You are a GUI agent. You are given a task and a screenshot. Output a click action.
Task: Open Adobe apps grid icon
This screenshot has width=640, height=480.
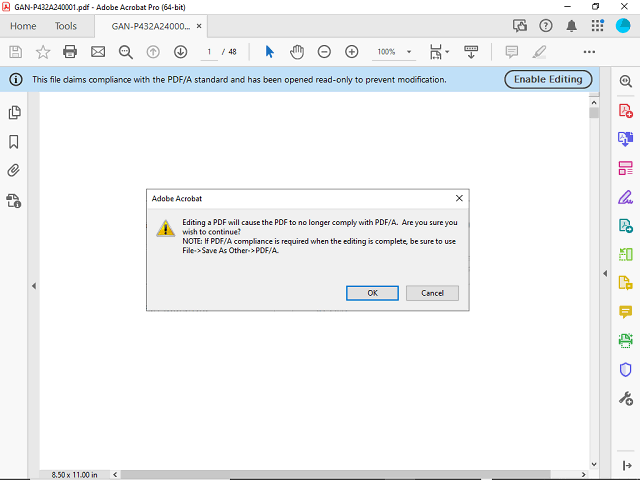598,25
